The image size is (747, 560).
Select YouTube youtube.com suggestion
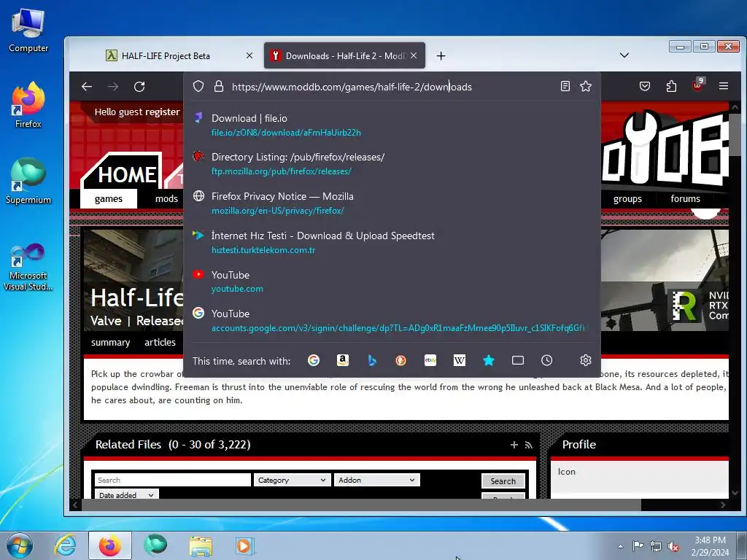[x=392, y=281]
